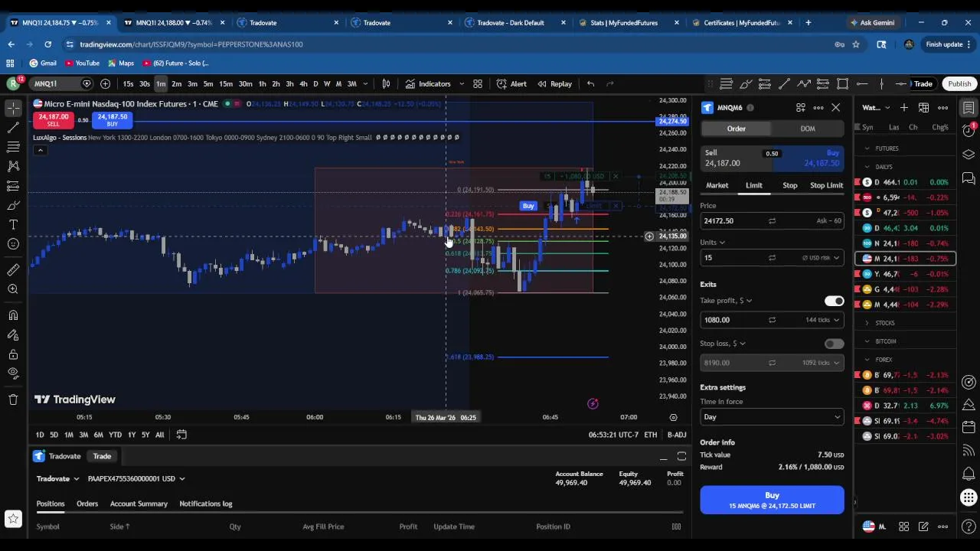Toggle hide all drawings eye icon

click(x=13, y=373)
